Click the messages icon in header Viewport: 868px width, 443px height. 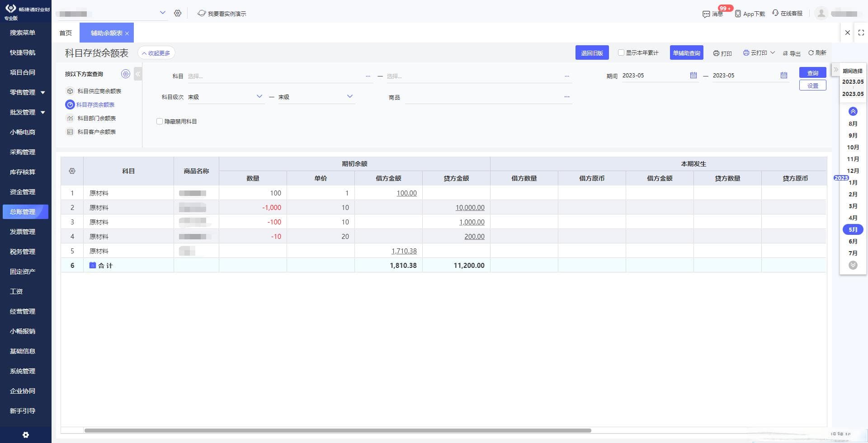pyautogui.click(x=706, y=14)
